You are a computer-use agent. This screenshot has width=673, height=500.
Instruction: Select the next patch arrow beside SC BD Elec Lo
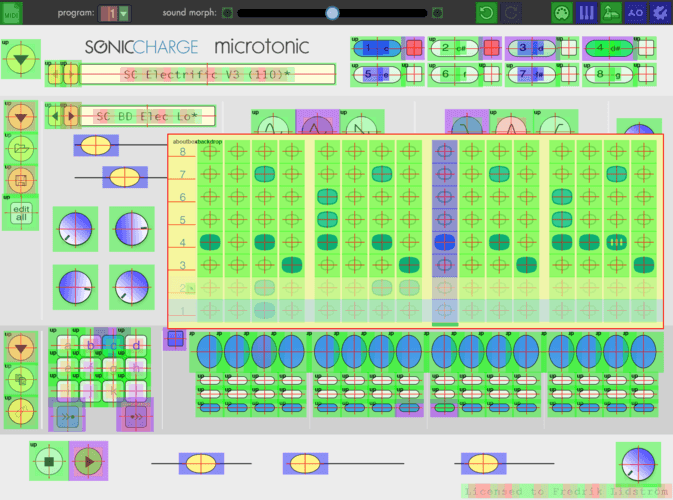[x=72, y=116]
